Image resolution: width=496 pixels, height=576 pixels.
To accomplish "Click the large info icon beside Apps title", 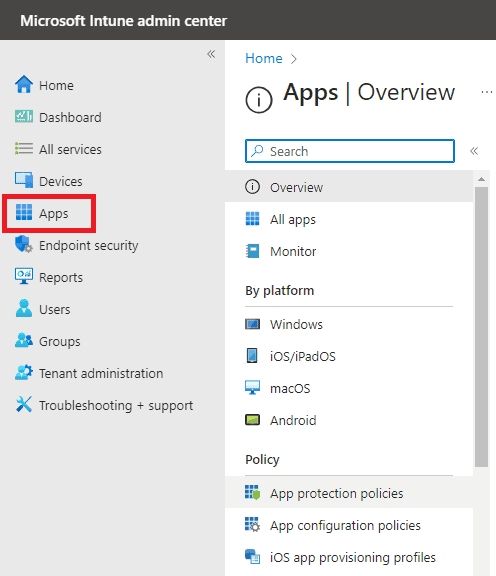I will click(259, 100).
